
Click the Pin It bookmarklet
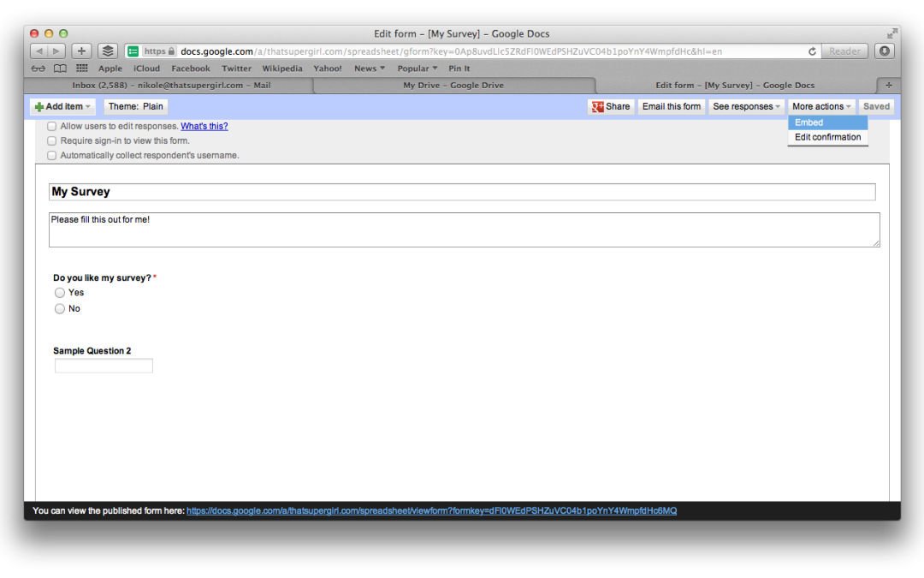(459, 69)
